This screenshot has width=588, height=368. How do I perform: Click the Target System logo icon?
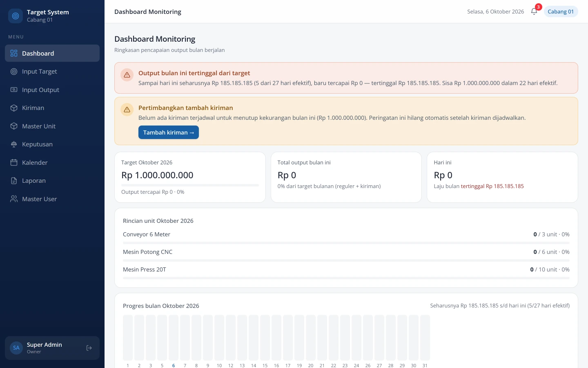click(16, 16)
